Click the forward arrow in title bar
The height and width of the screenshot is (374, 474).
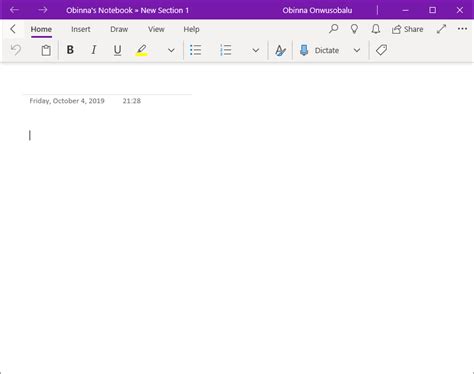[x=43, y=10]
